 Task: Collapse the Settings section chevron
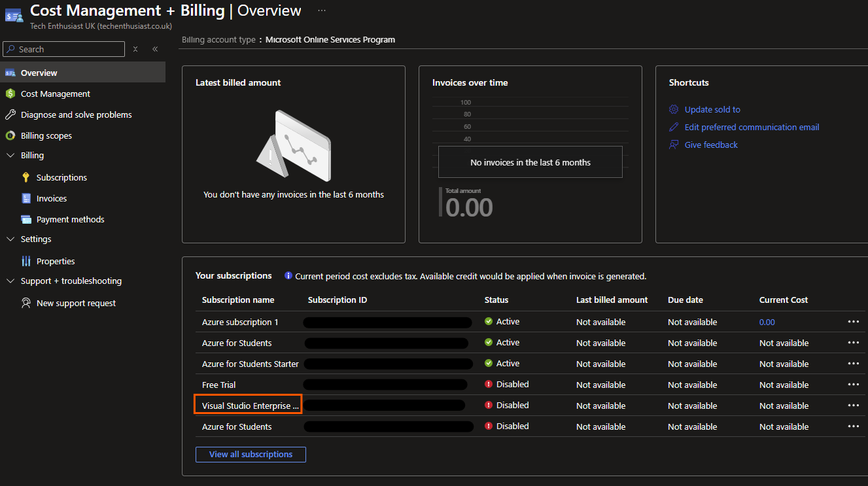(10, 239)
